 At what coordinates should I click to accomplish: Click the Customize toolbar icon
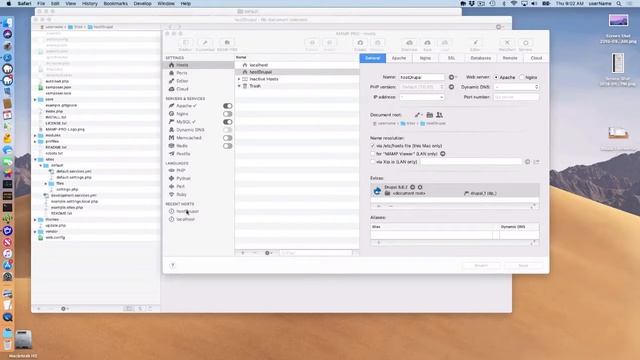[x=205, y=44]
